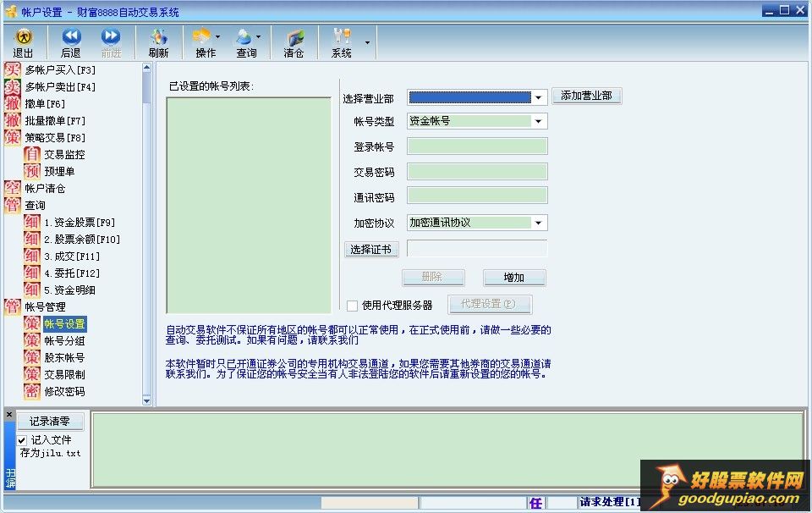The height and width of the screenshot is (513, 812).
Task: Click the 空 icon beside 帐户清仓
Action: click(x=13, y=188)
